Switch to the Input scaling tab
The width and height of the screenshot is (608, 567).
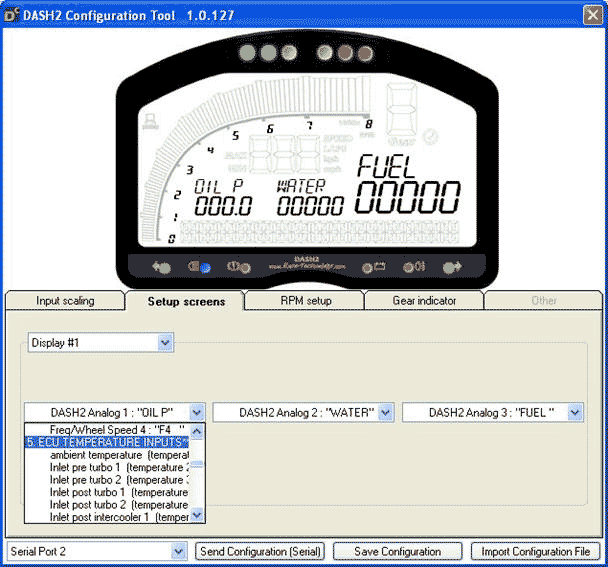pos(65,300)
